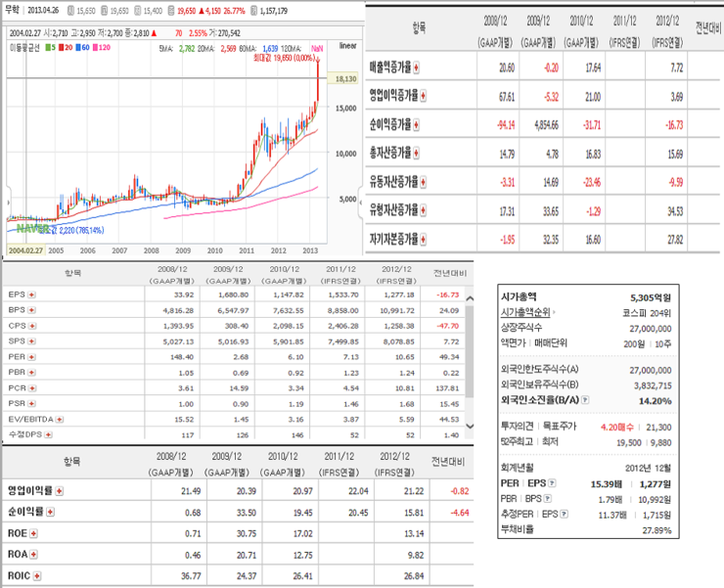Open help icon beside 추정PER | EPS

tap(564, 514)
